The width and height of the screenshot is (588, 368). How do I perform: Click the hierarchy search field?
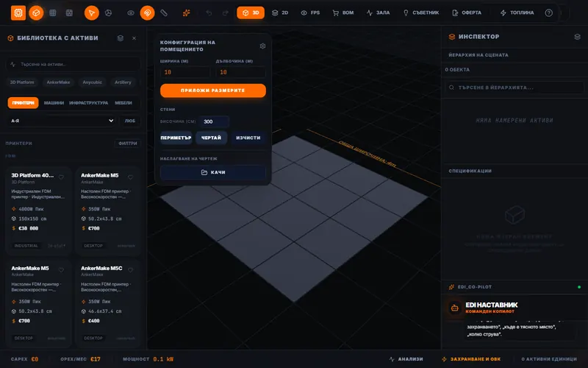pyautogui.click(x=514, y=88)
